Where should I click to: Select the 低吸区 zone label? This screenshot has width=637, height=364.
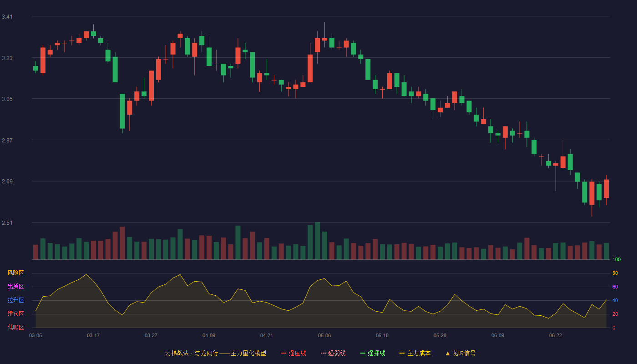(15, 327)
